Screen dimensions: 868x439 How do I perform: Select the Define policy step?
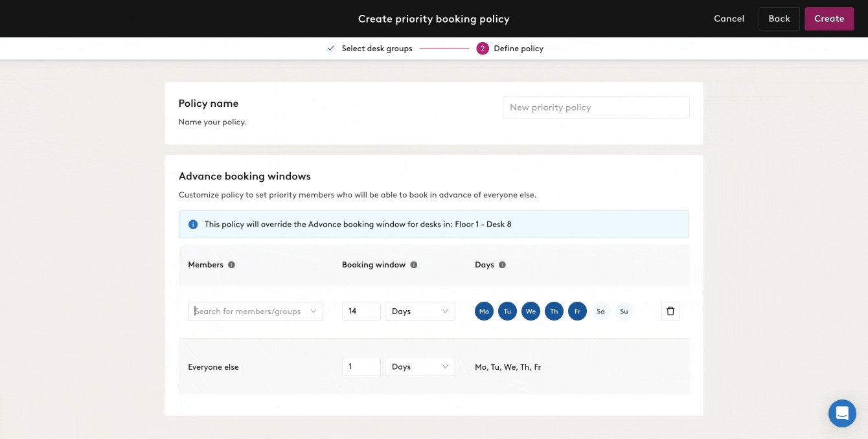click(x=510, y=49)
